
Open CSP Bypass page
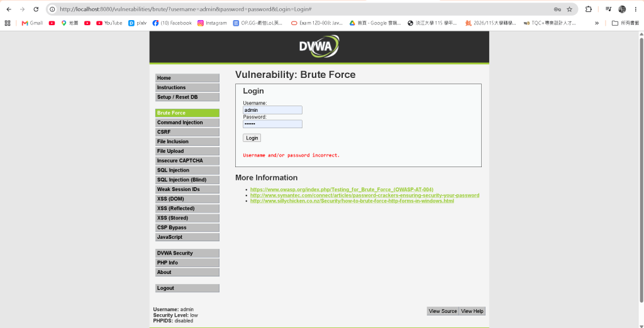coord(187,227)
